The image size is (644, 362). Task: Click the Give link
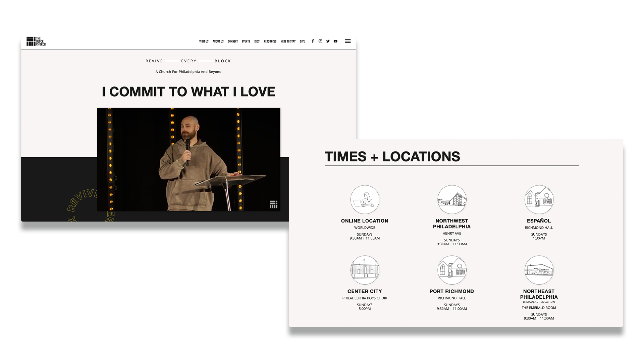pyautogui.click(x=302, y=42)
